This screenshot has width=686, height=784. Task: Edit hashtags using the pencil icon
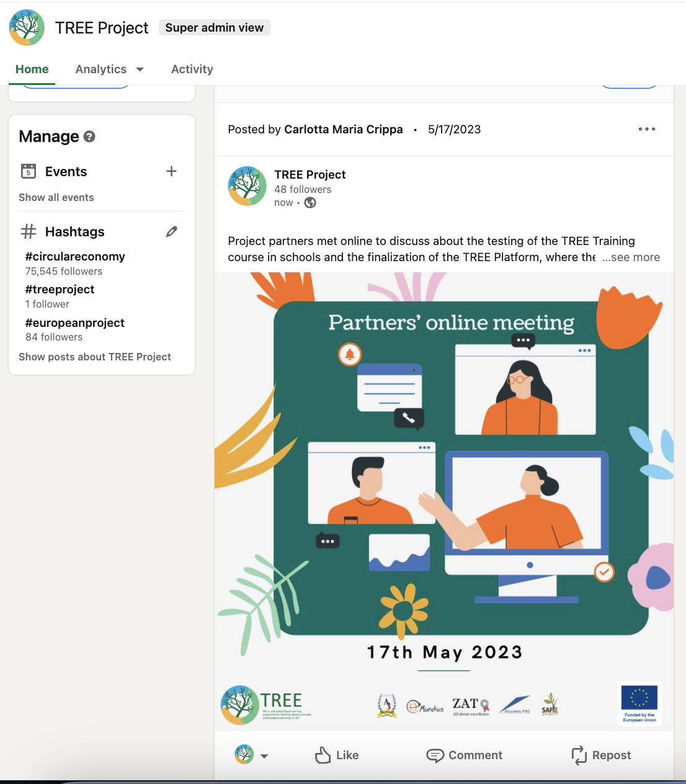click(x=172, y=231)
